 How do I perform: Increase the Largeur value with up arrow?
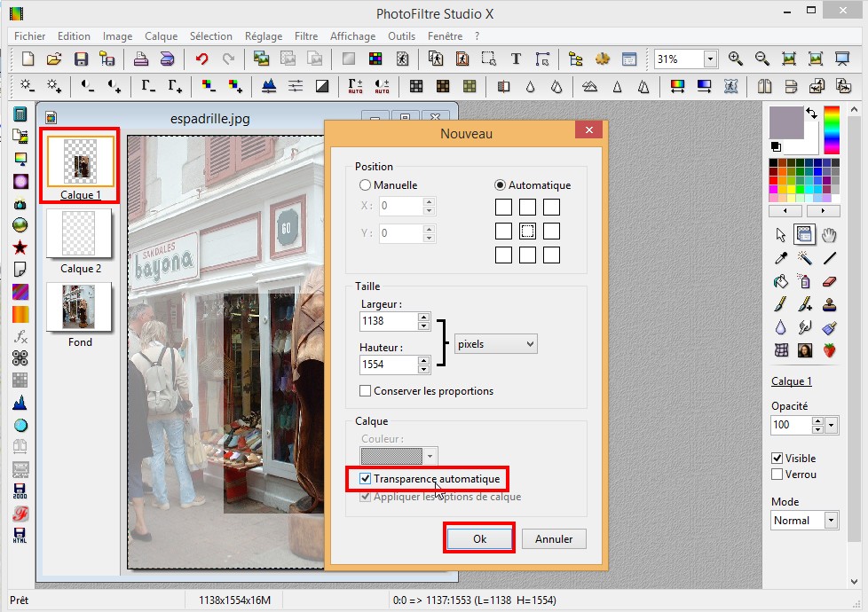[424, 317]
